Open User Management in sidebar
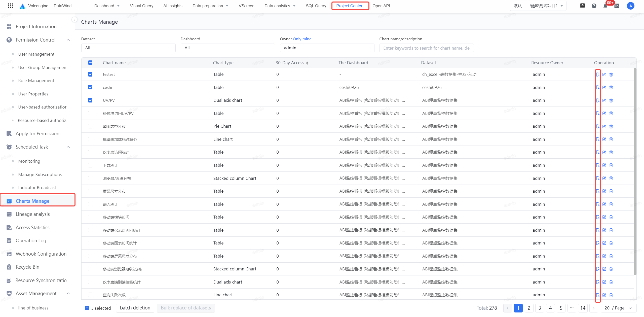The image size is (644, 317). pyautogui.click(x=36, y=54)
